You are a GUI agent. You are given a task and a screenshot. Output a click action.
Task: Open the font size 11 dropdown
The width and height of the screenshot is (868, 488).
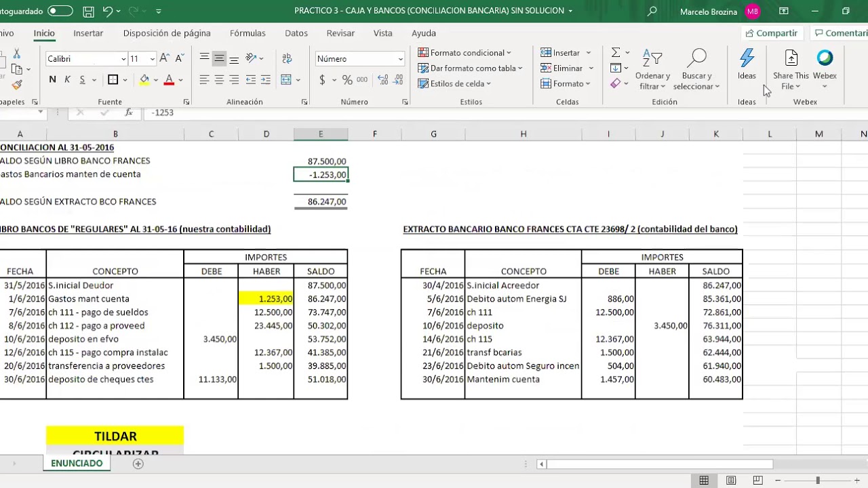tap(152, 59)
